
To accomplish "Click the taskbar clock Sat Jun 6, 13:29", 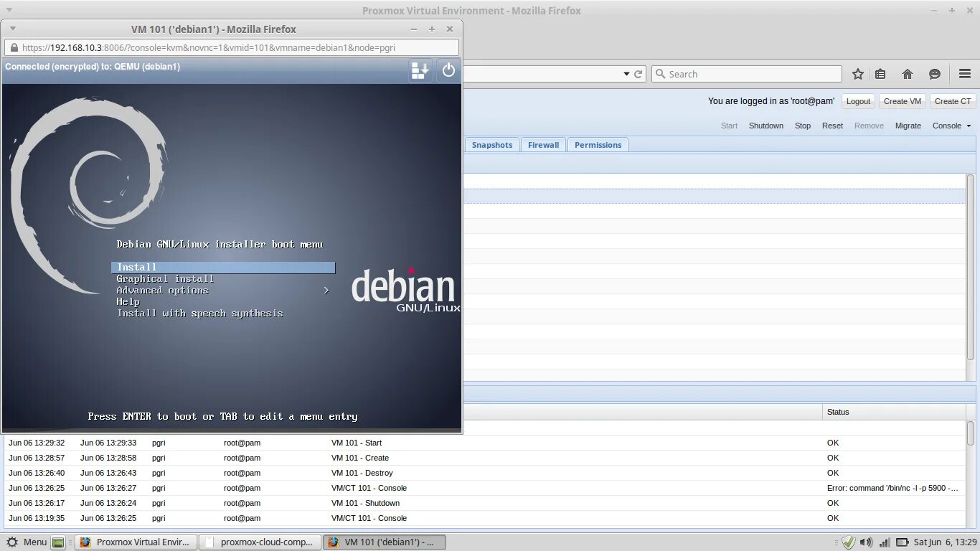I will point(945,542).
